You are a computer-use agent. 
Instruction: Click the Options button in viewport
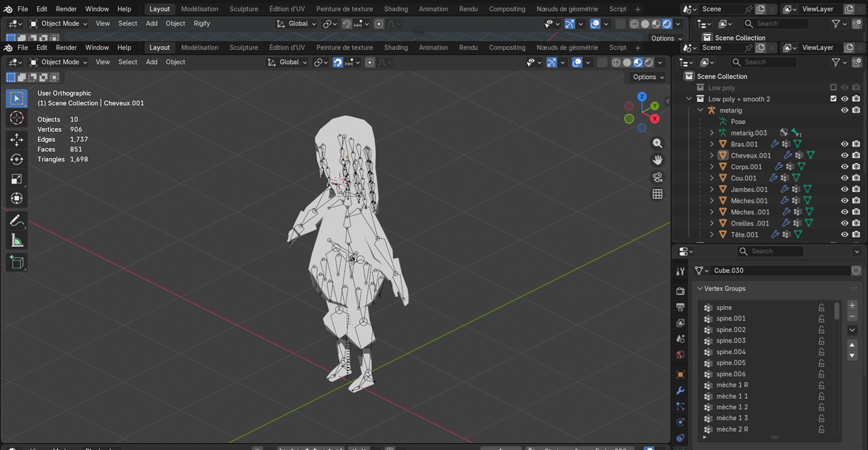[x=648, y=77]
